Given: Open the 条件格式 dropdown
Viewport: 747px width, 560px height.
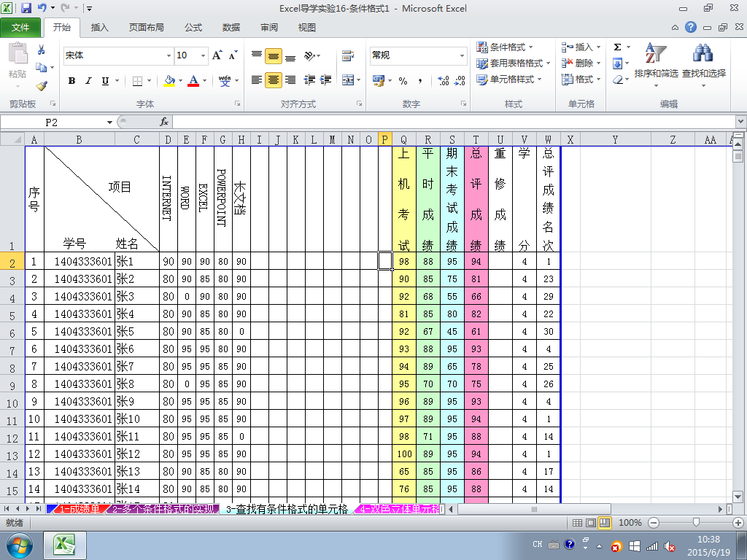Looking at the screenshot, I should coord(505,47).
